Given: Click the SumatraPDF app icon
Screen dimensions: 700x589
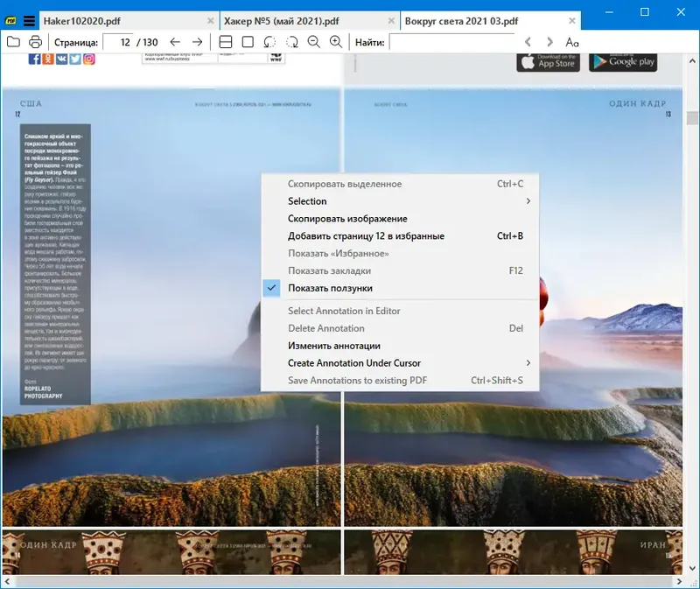Looking at the screenshot, I should coord(10,20).
